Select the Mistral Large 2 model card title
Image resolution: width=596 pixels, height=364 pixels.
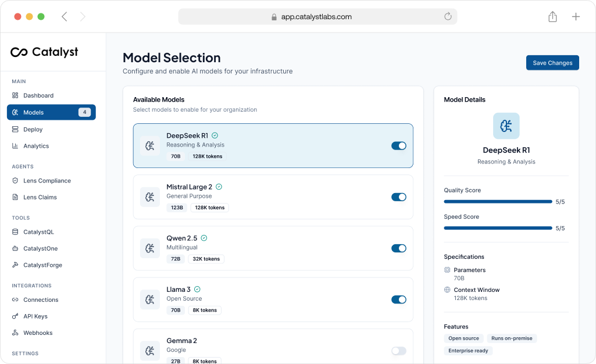tap(190, 187)
